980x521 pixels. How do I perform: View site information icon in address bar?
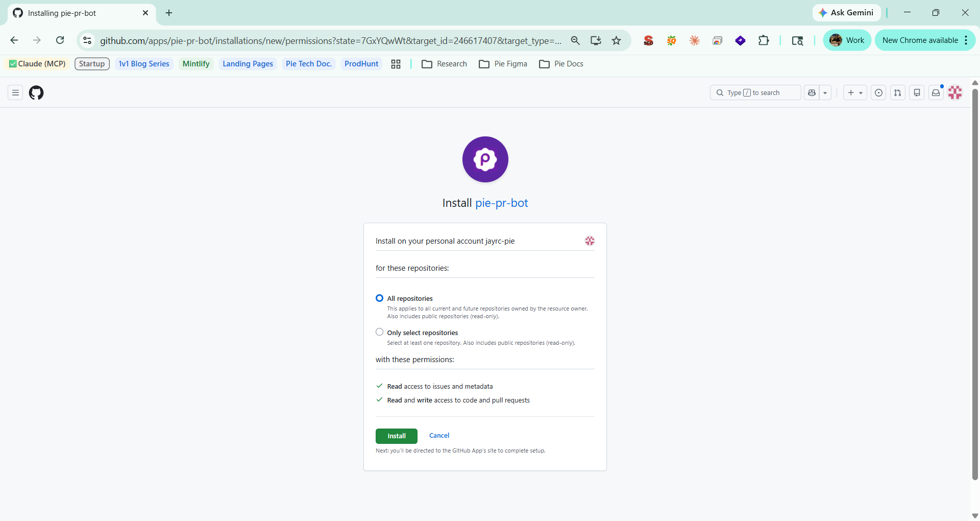point(87,40)
